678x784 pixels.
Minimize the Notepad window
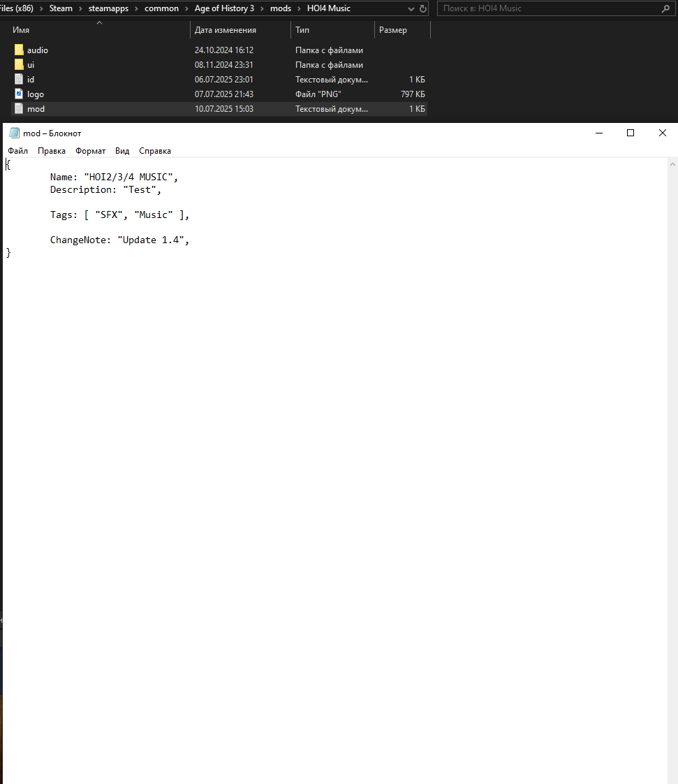tap(599, 133)
